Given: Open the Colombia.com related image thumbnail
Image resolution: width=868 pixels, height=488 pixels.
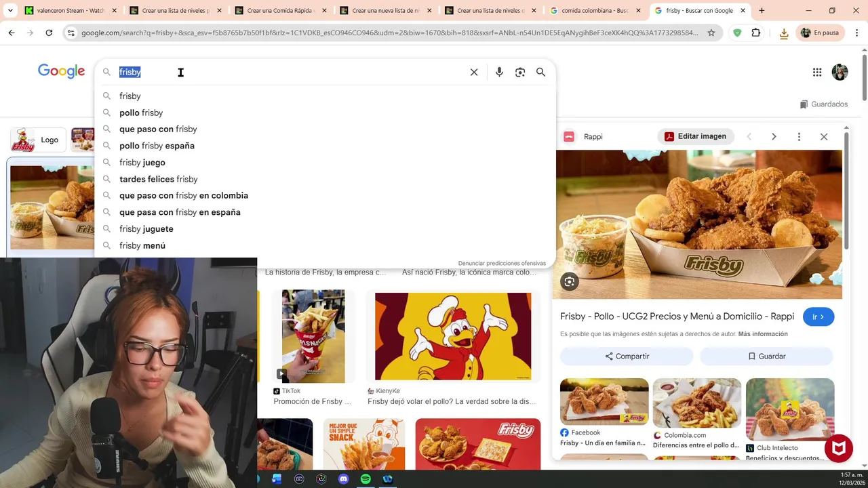Looking at the screenshot, I should point(696,403).
